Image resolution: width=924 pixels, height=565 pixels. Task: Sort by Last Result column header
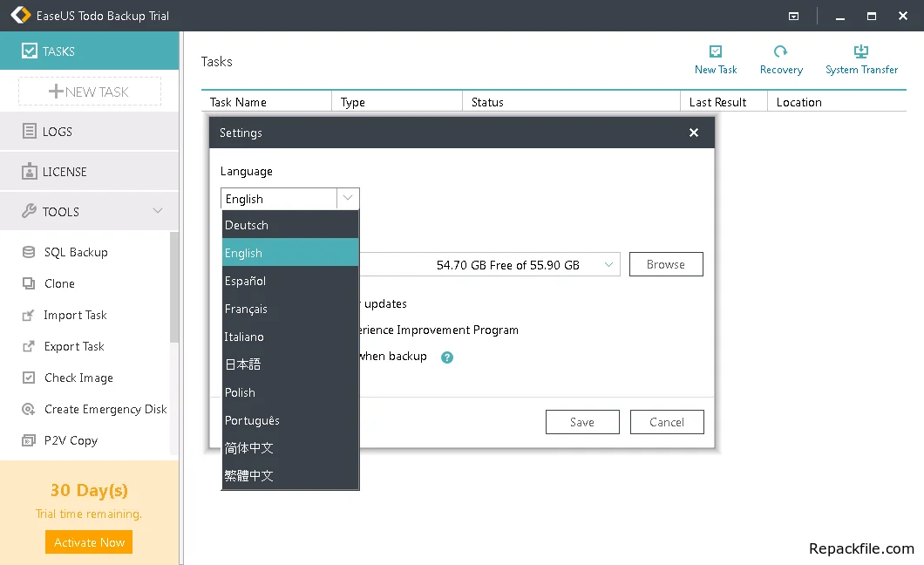[x=724, y=102]
